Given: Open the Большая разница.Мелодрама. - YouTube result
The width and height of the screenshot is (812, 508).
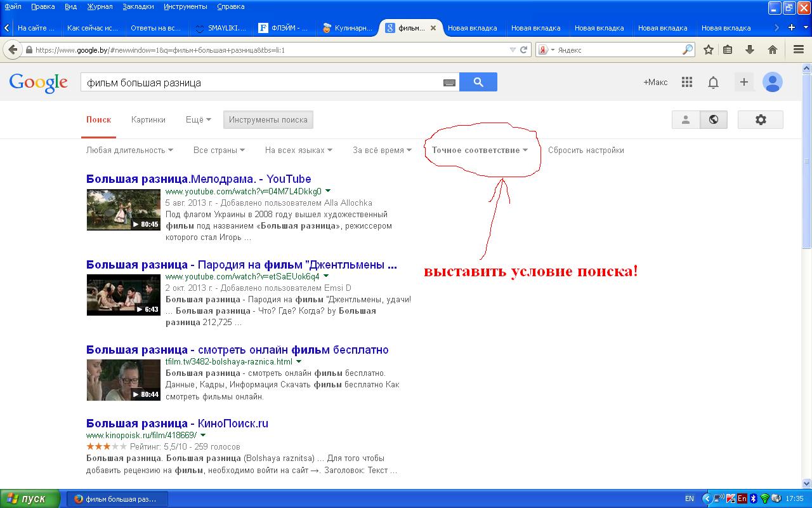Looking at the screenshot, I should coord(199,179).
